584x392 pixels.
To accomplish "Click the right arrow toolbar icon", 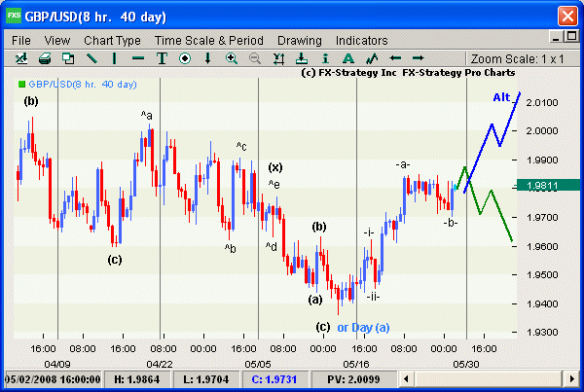I will [418, 58].
